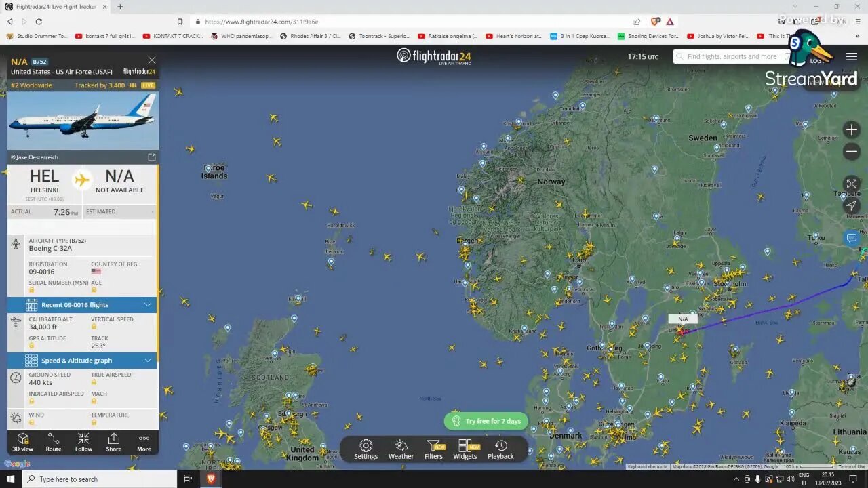
Task: Open Studio Drummer bookmark
Action: pyautogui.click(x=37, y=36)
